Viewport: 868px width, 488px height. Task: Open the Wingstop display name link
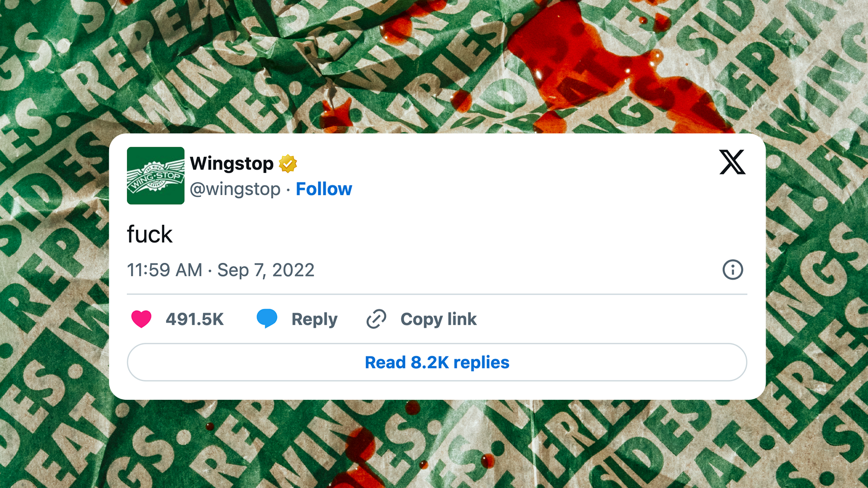232,164
